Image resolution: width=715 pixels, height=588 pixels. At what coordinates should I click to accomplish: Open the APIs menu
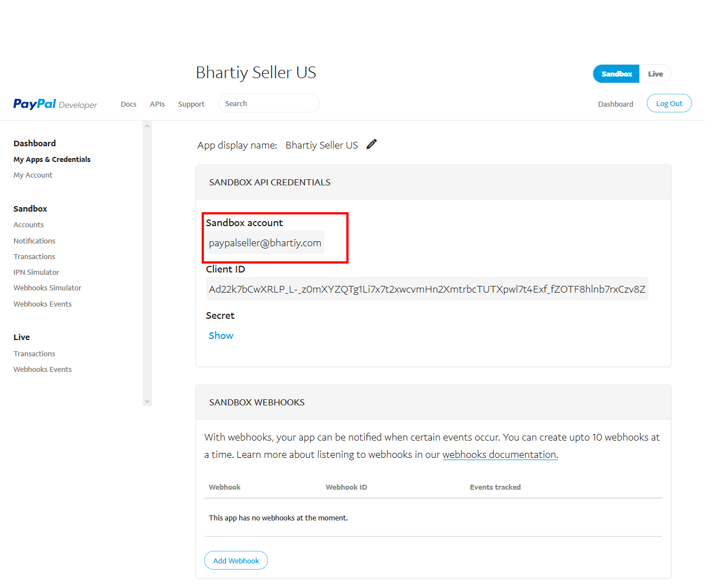(x=158, y=104)
